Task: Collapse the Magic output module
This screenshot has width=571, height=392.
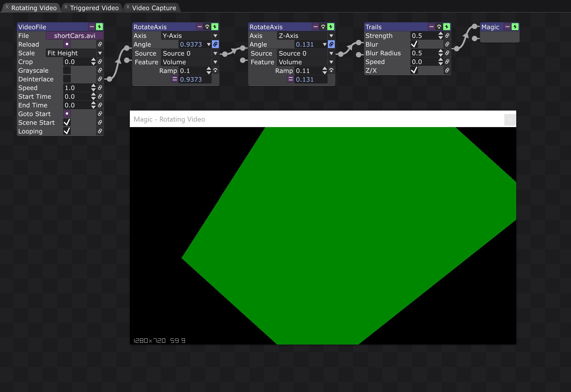Action: [508, 27]
